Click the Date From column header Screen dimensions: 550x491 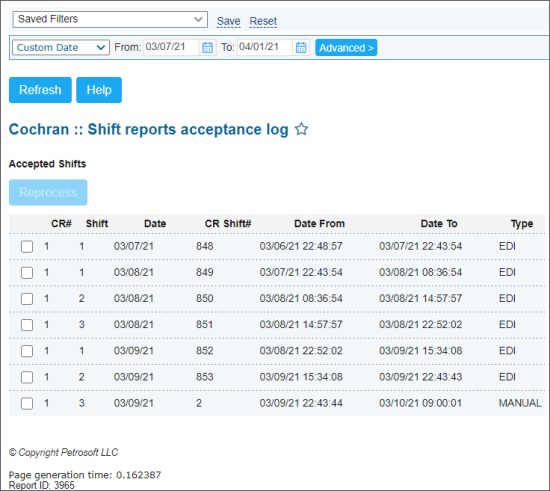[x=320, y=224]
